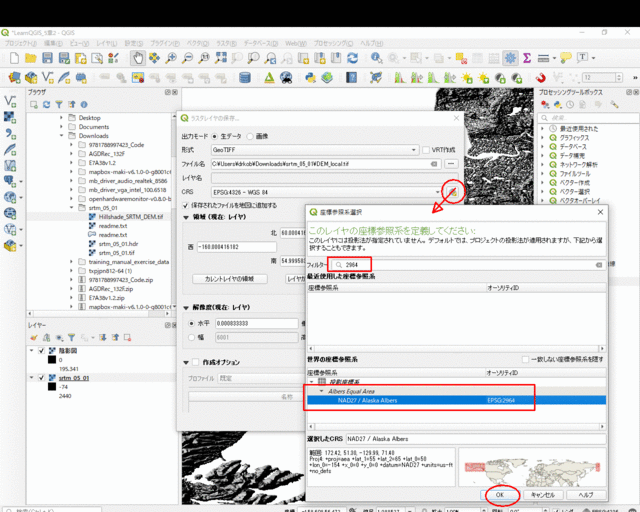Click the CRS フィルター search field
This screenshot has width=640, height=512.
click(468, 265)
